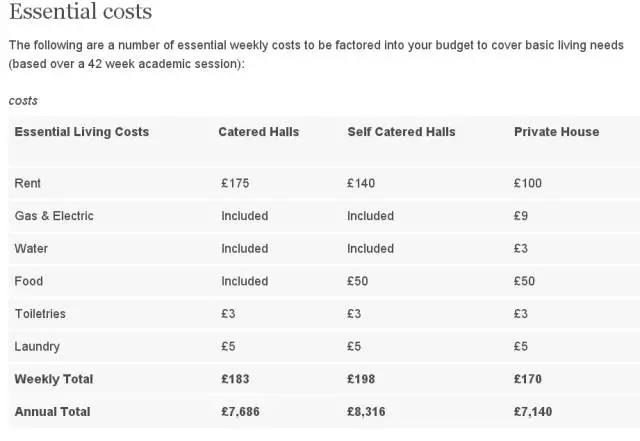640x441 pixels.
Task: Click the Private House column header
Action: pyautogui.click(x=556, y=132)
